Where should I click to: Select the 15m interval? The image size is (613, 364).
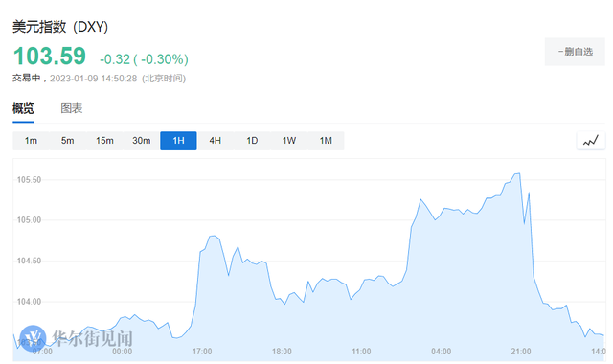[104, 141]
